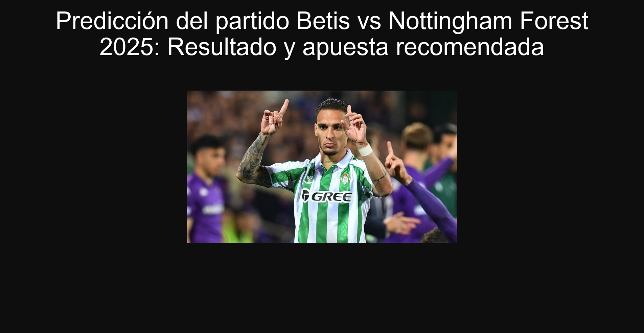
Task: Open the article photo of the Betis player
Action: point(322,167)
